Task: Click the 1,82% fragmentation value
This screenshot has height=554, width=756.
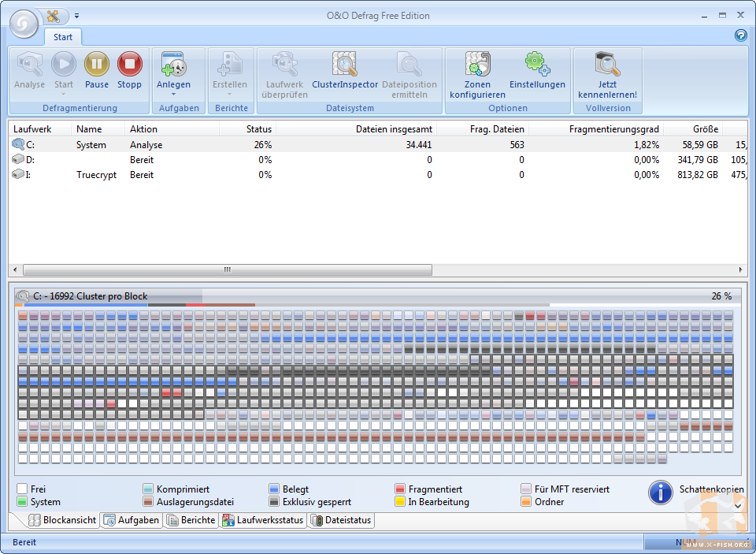Action: [x=647, y=145]
